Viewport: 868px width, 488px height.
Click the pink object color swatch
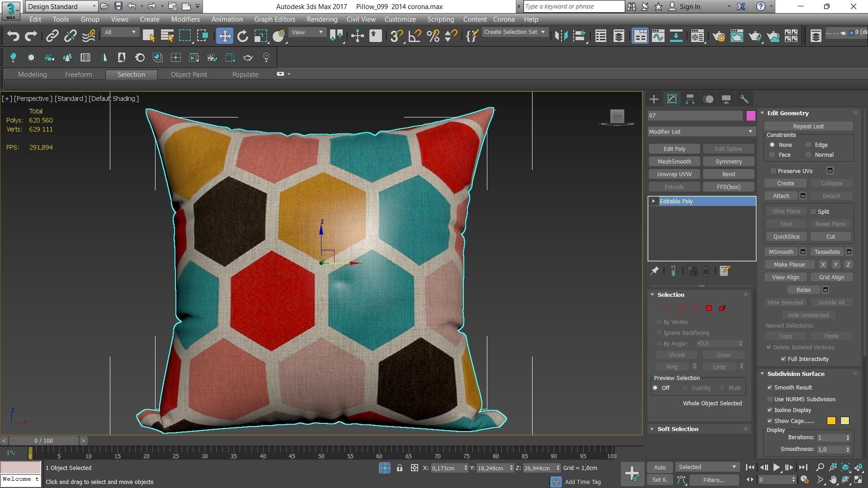pyautogui.click(x=750, y=116)
